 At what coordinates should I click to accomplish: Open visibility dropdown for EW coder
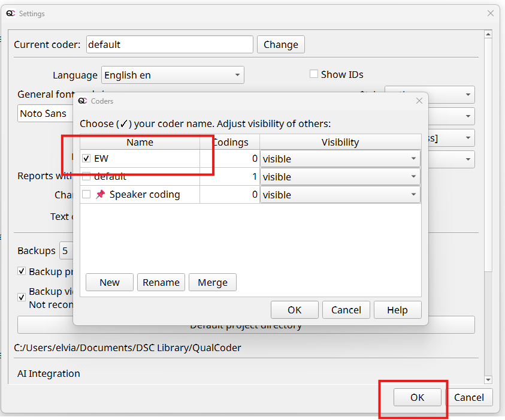coord(340,159)
